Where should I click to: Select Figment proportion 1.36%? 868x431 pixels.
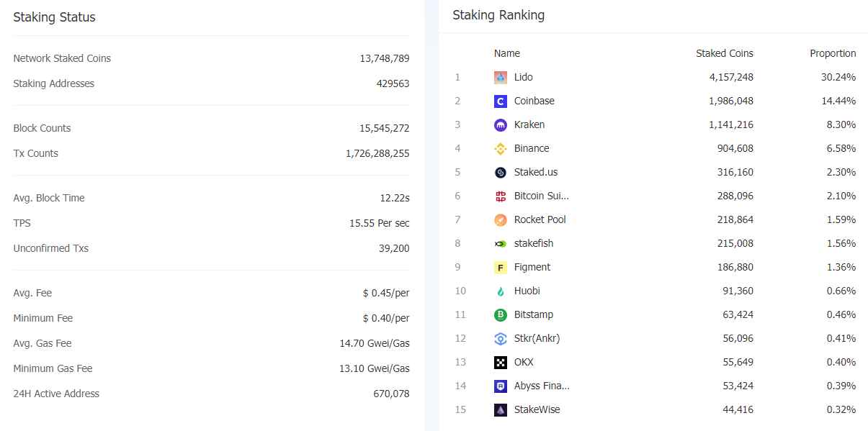click(x=841, y=267)
